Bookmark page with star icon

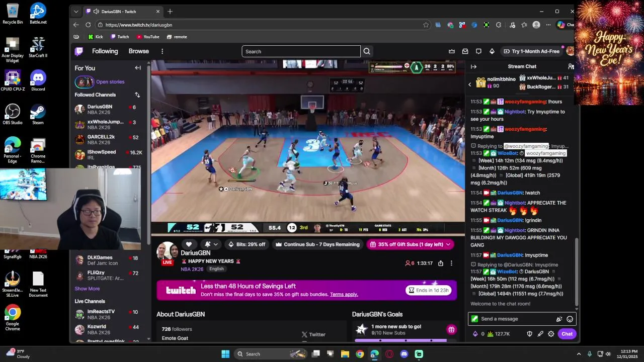click(426, 25)
